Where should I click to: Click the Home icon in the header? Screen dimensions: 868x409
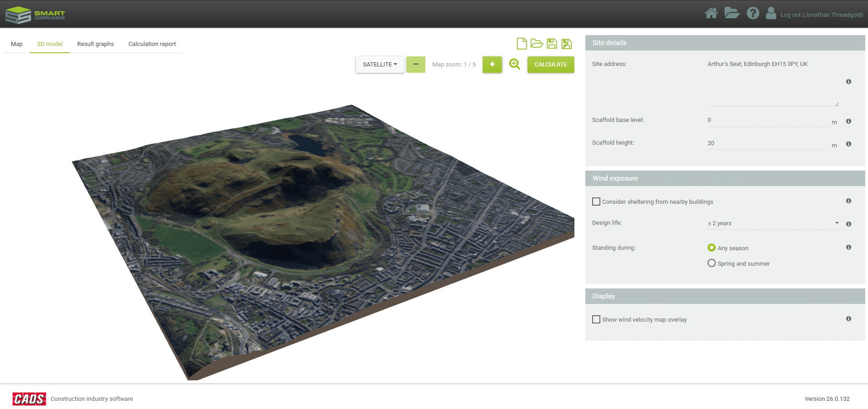click(x=711, y=13)
